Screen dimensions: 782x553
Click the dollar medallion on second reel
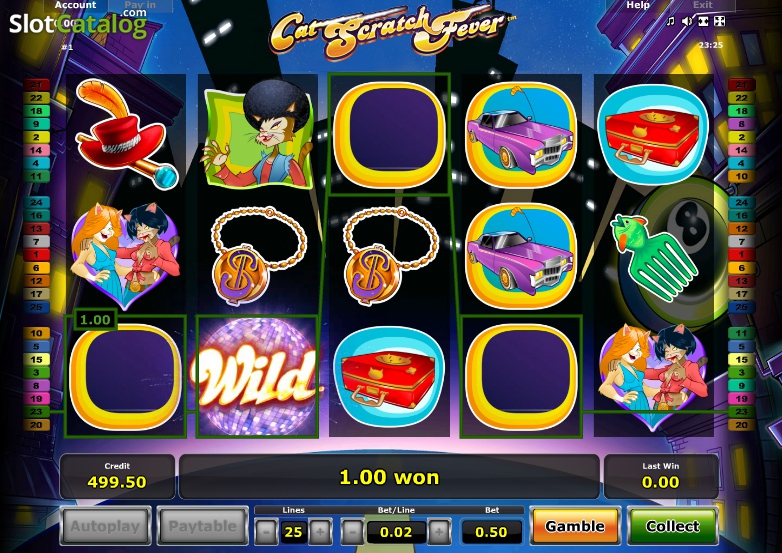(257, 255)
